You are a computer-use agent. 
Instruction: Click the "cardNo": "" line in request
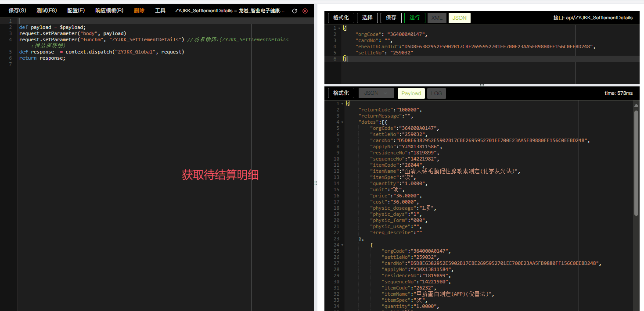pyautogui.click(x=375, y=40)
